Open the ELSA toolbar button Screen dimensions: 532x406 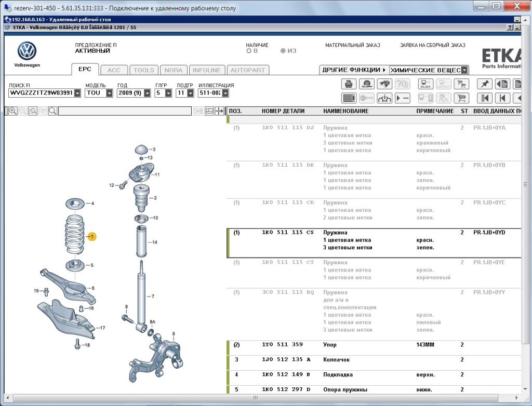(425, 84)
